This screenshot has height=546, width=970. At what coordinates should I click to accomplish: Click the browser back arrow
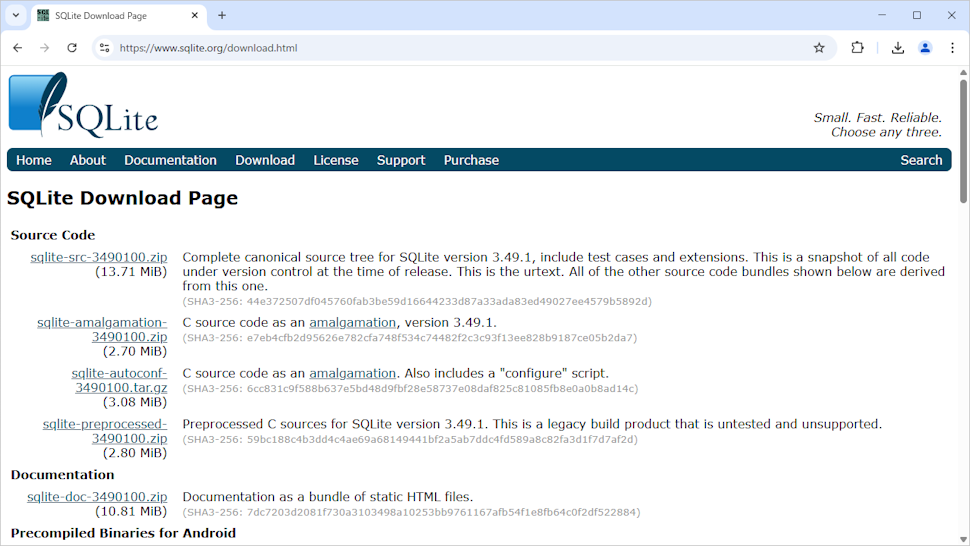point(17,48)
